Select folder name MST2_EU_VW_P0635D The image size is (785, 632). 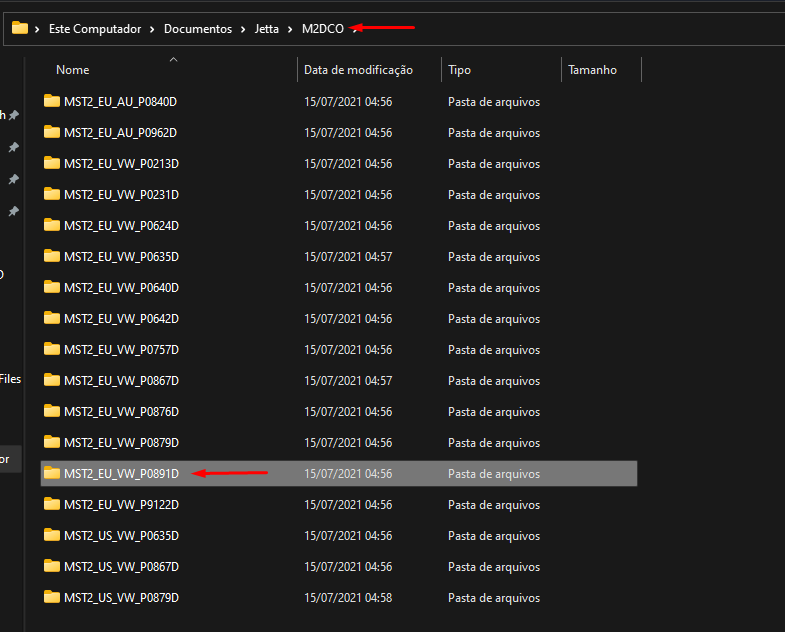[121, 257]
